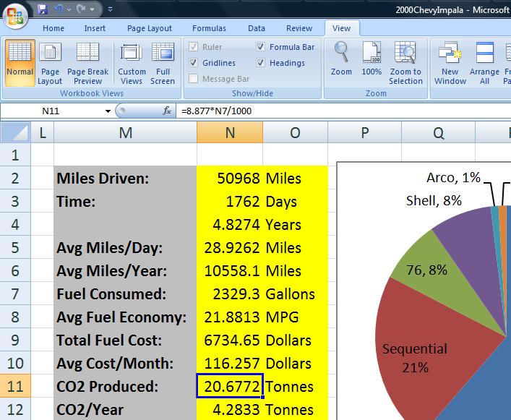Hide the Formula Bar checkbox
Screen dimensions: 511x420
(x=260, y=47)
